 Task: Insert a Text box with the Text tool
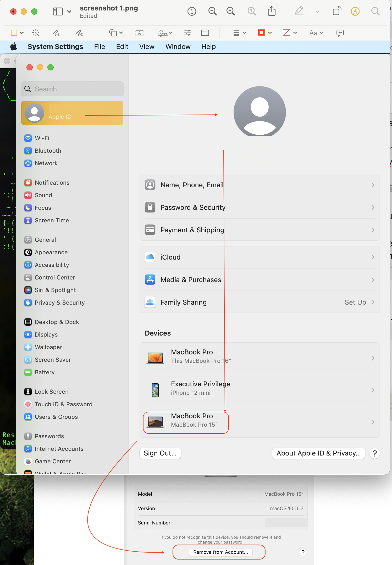tap(139, 33)
